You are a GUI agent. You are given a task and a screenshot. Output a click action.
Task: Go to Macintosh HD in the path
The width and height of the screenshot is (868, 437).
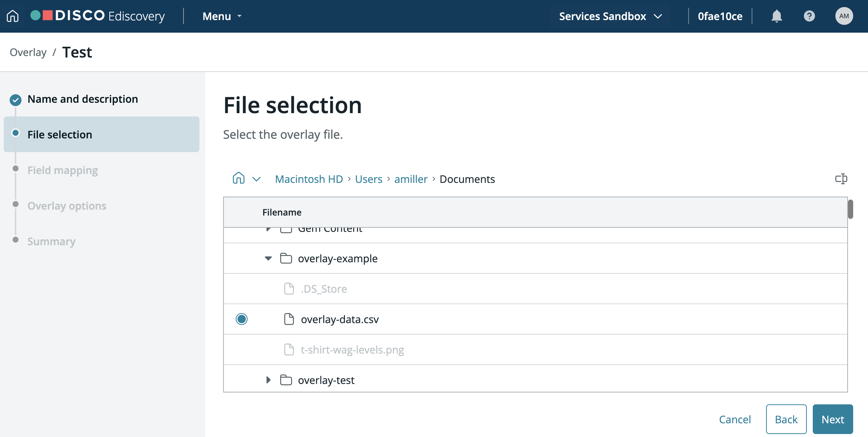(309, 179)
